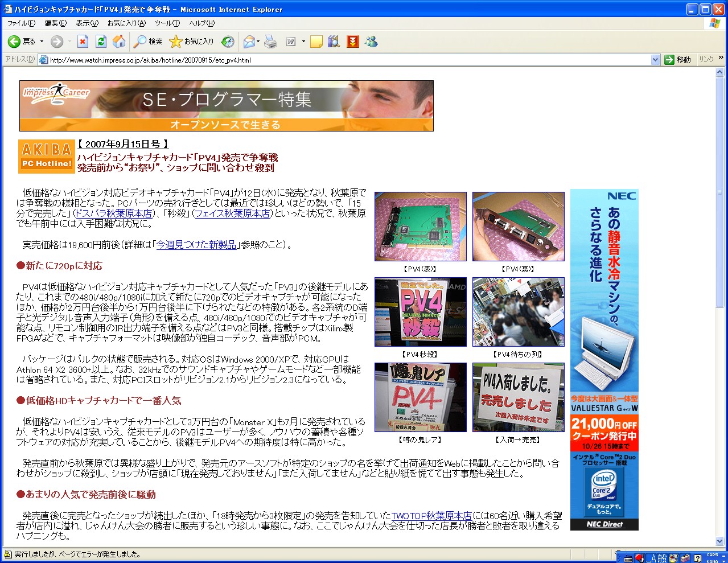Click the vertical scrollbar down arrow
728x563 pixels.
tap(720, 541)
